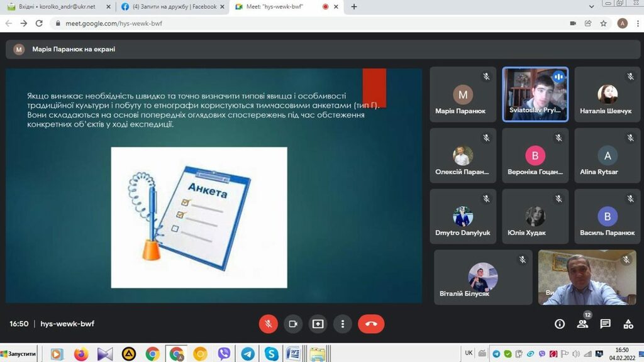This screenshot has height=362, width=644.
Task: Bookmark this page with the star icon
Action: click(604, 23)
